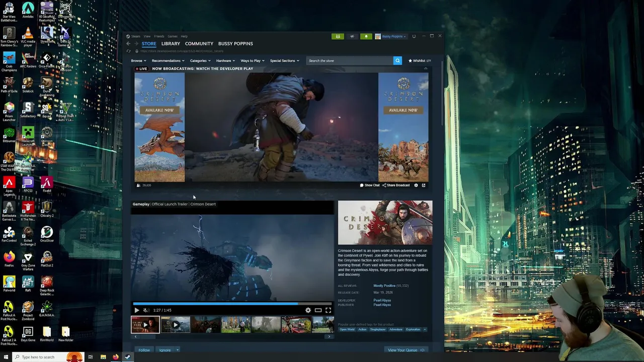Viewport: 644px width, 362px height.
Task: Launch Deep Rock Galactic desktop shortcut
Action: 47,286
